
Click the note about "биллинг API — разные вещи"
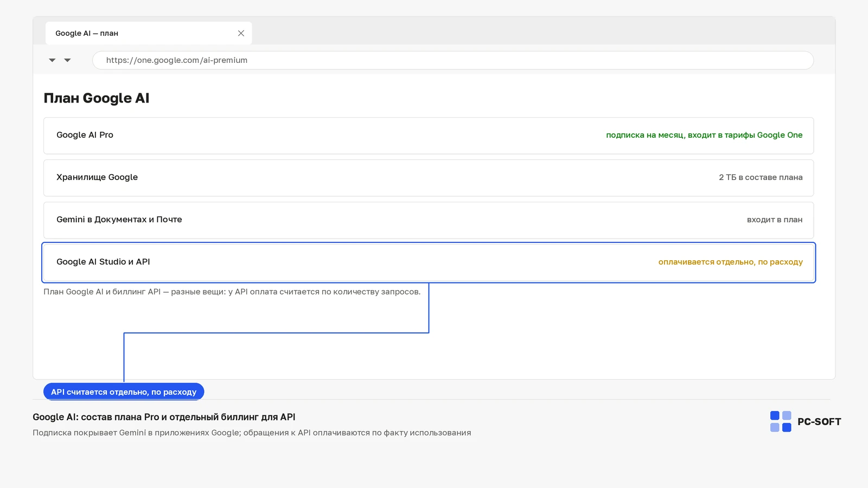tap(232, 292)
